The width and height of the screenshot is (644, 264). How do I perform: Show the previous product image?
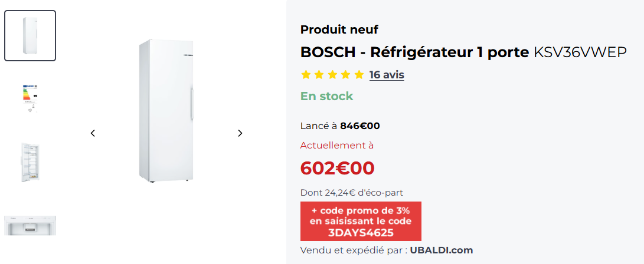click(x=93, y=133)
